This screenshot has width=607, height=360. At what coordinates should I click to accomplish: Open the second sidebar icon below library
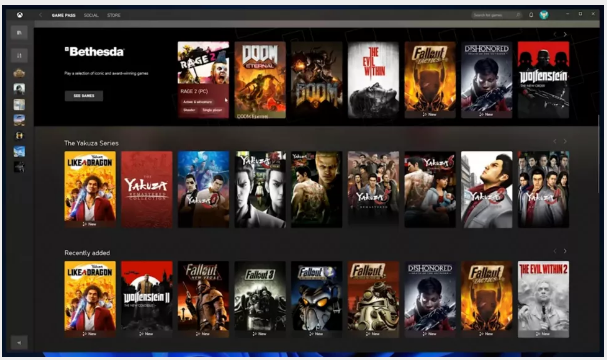point(19,55)
